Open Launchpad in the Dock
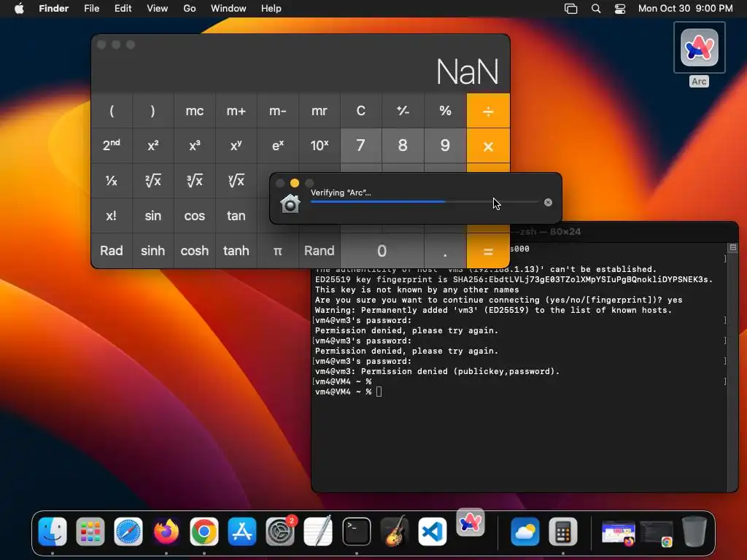This screenshot has height=560, width=747. click(x=90, y=532)
